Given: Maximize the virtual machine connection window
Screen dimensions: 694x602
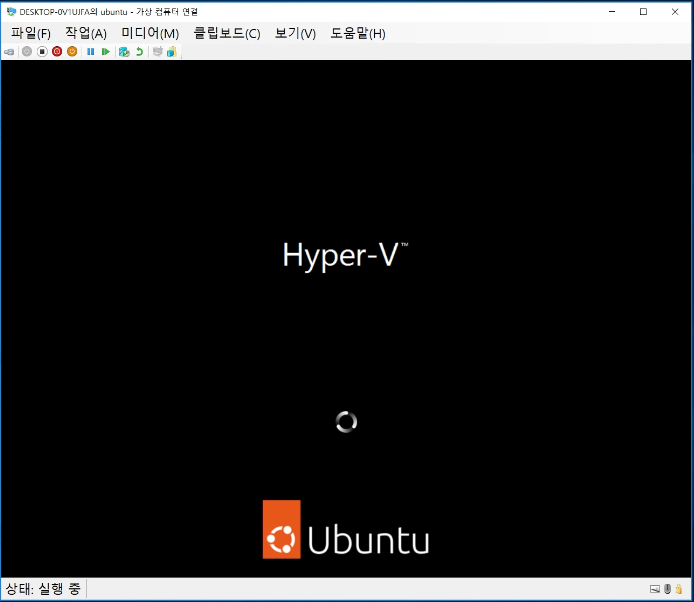Looking at the screenshot, I should pos(644,12).
